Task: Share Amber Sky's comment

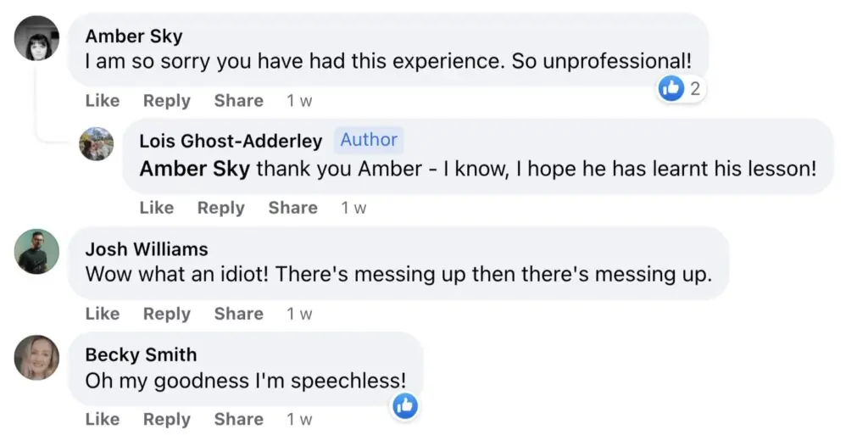Action: (238, 101)
